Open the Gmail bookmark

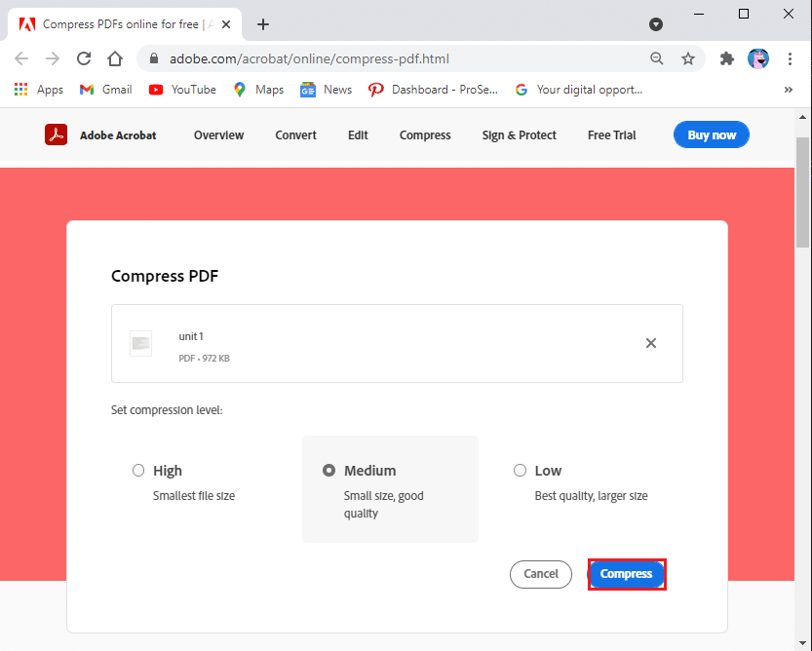click(x=105, y=90)
